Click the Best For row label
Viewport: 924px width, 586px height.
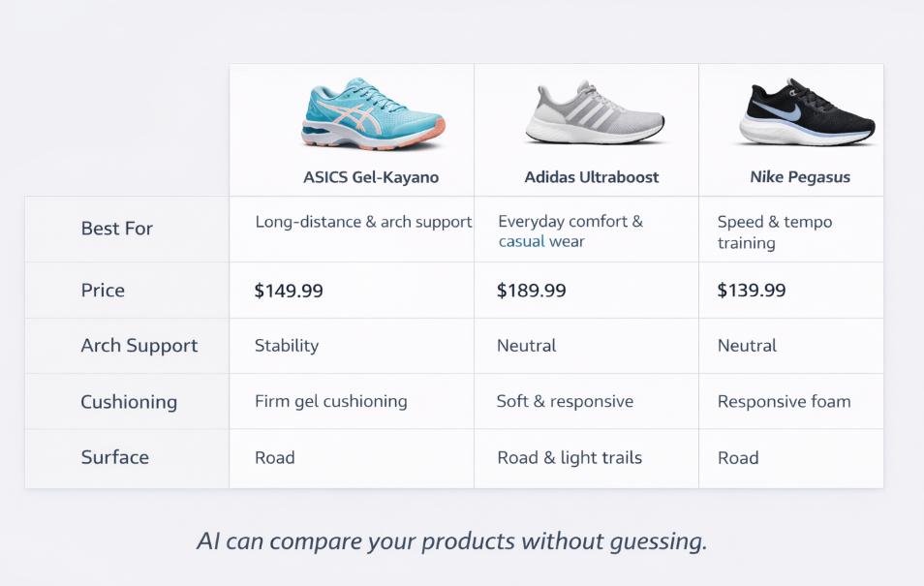coord(117,229)
